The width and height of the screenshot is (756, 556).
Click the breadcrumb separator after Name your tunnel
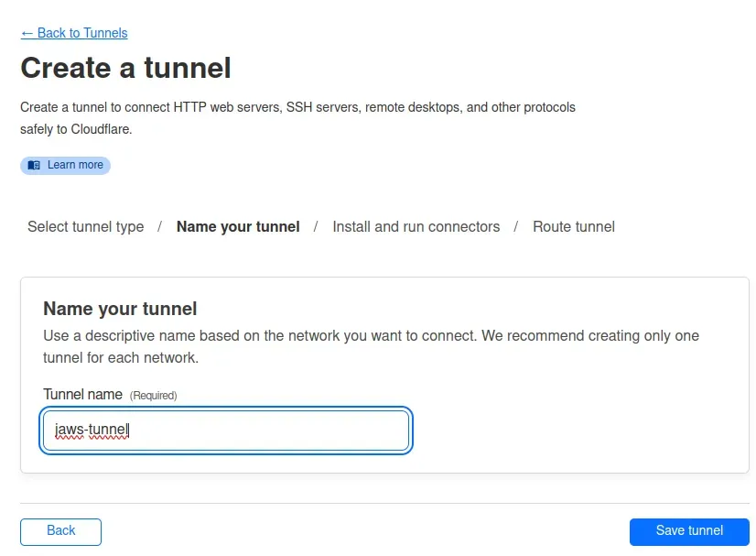click(316, 226)
